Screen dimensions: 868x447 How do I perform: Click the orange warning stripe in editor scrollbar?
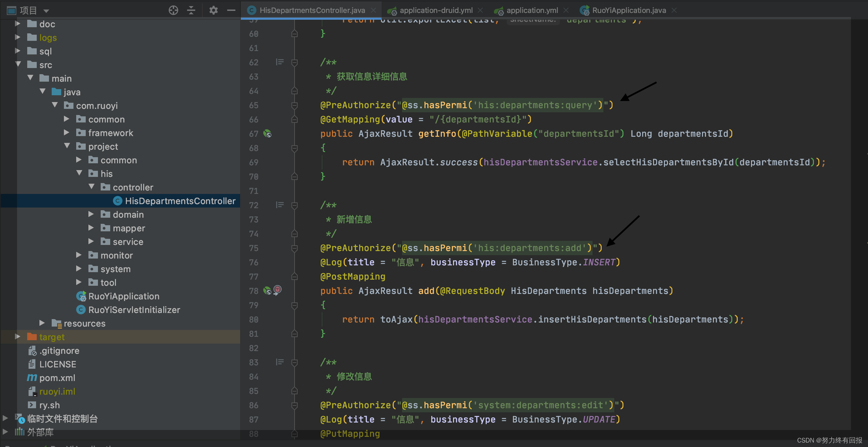[867, 243]
